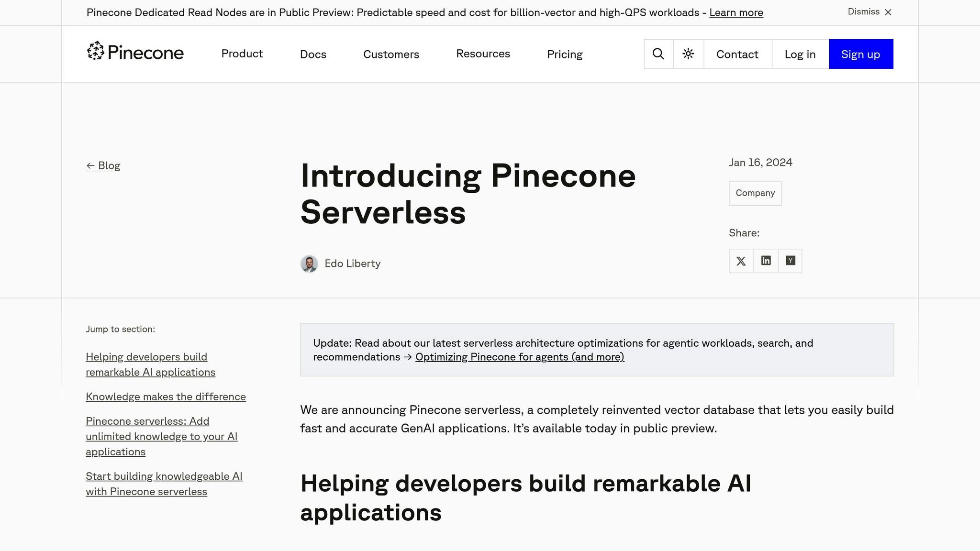The height and width of the screenshot is (551, 980).
Task: Jump to Knowledge makes the difference section
Action: point(166,397)
